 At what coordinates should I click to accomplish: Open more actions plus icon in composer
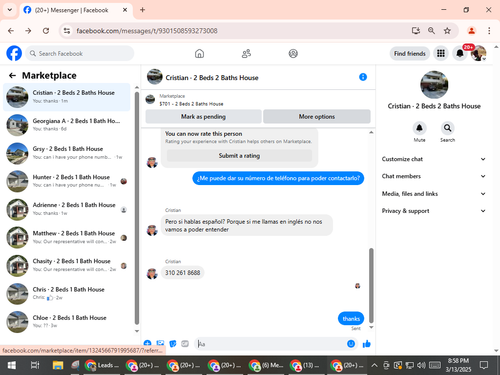click(147, 343)
